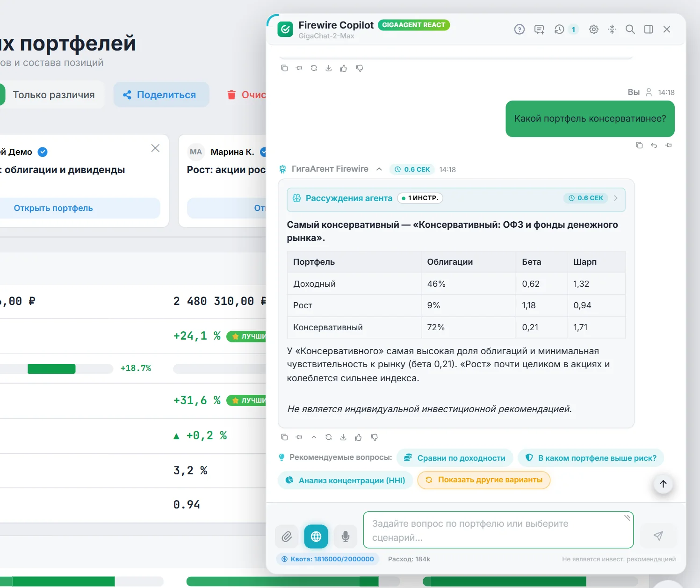Remove the Демо portfolio card with its X
This screenshot has width=700, height=588.
coord(156,148)
